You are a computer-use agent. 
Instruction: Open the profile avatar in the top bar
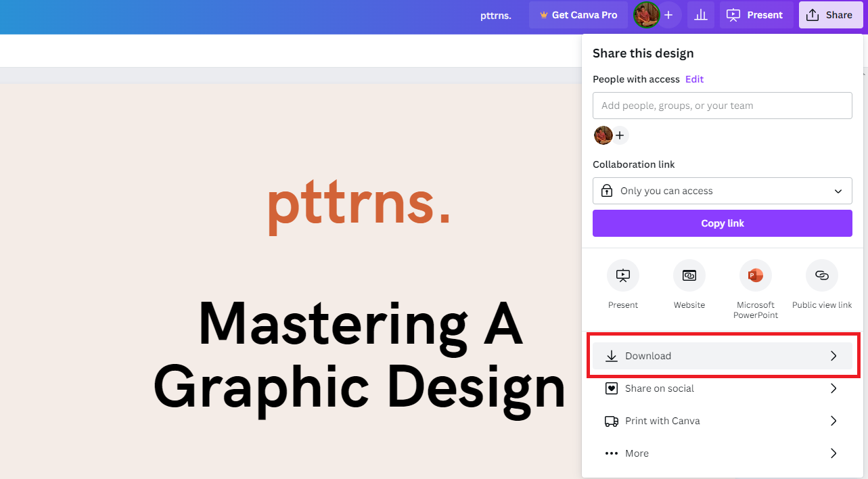[x=647, y=15]
